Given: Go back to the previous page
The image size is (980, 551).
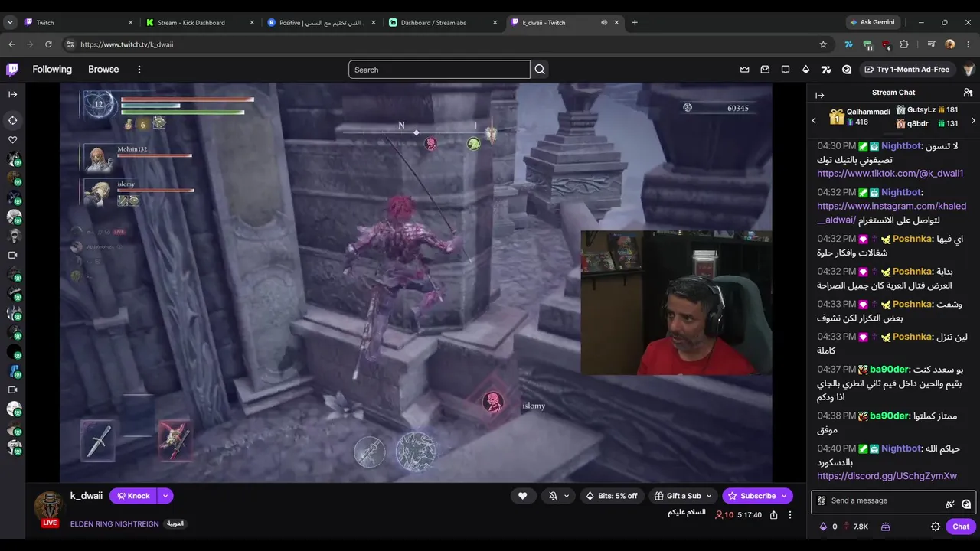Looking at the screenshot, I should [11, 44].
